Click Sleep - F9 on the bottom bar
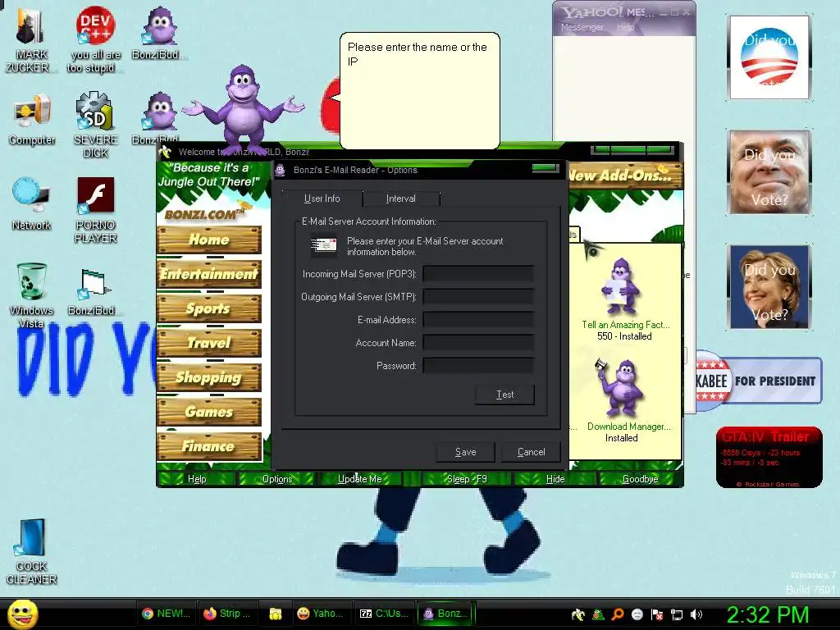Screen dimensions: 840x630 467,479
